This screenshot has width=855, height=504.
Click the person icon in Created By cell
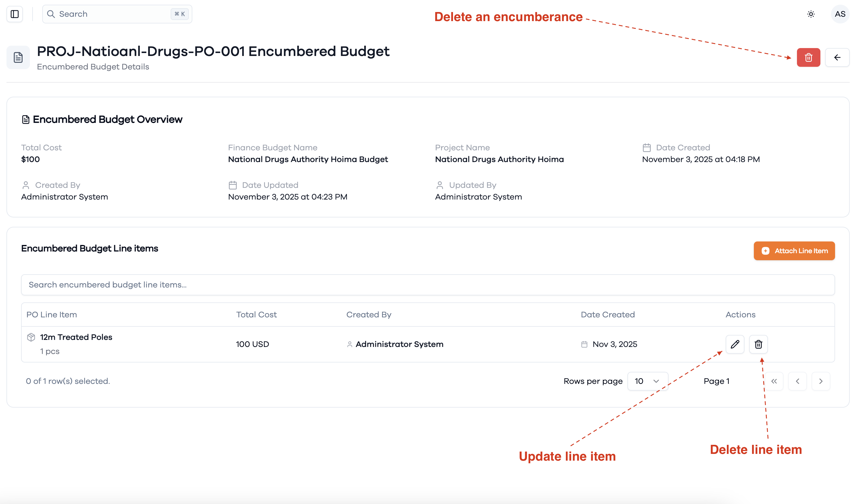[x=349, y=344]
